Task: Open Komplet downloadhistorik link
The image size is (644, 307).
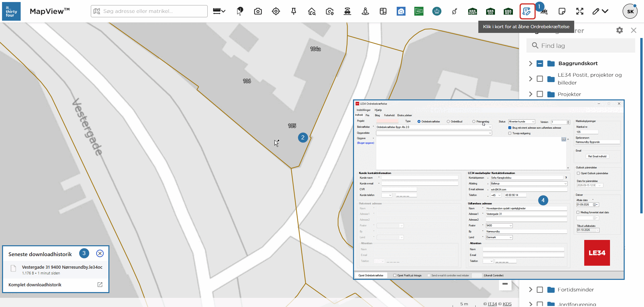Action: (35, 285)
